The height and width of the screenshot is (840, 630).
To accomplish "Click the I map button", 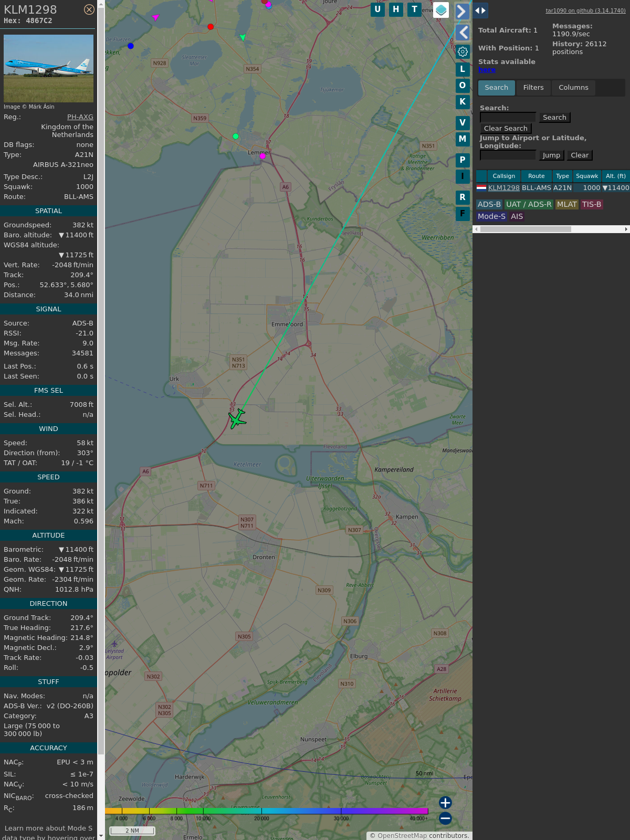I will 463,176.
